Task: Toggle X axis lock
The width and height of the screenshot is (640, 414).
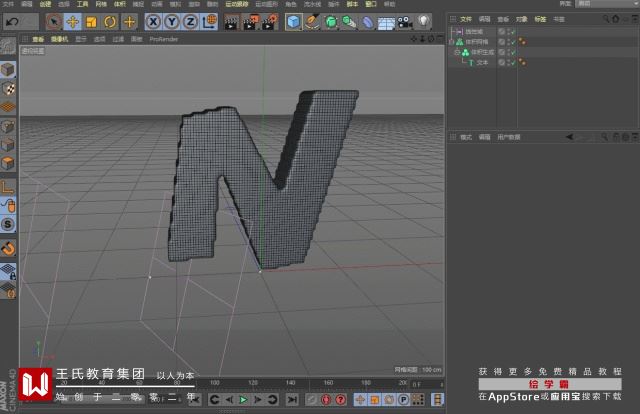Action: point(153,22)
